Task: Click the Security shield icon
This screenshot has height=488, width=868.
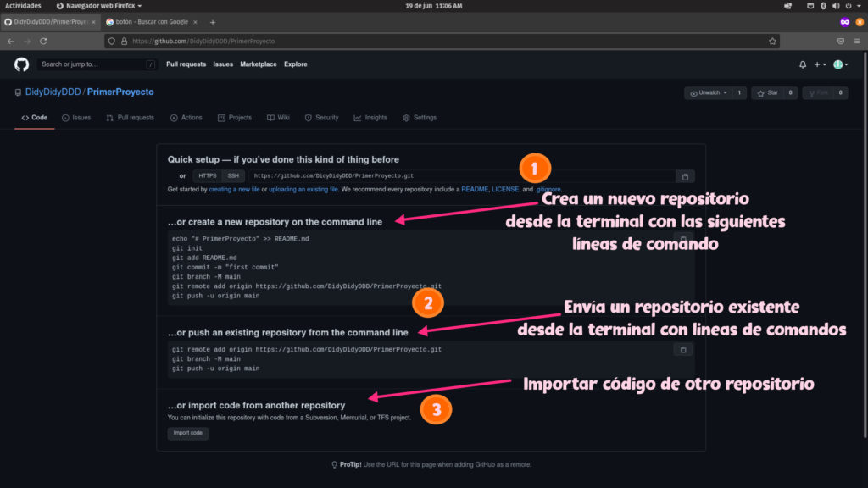Action: pos(307,117)
